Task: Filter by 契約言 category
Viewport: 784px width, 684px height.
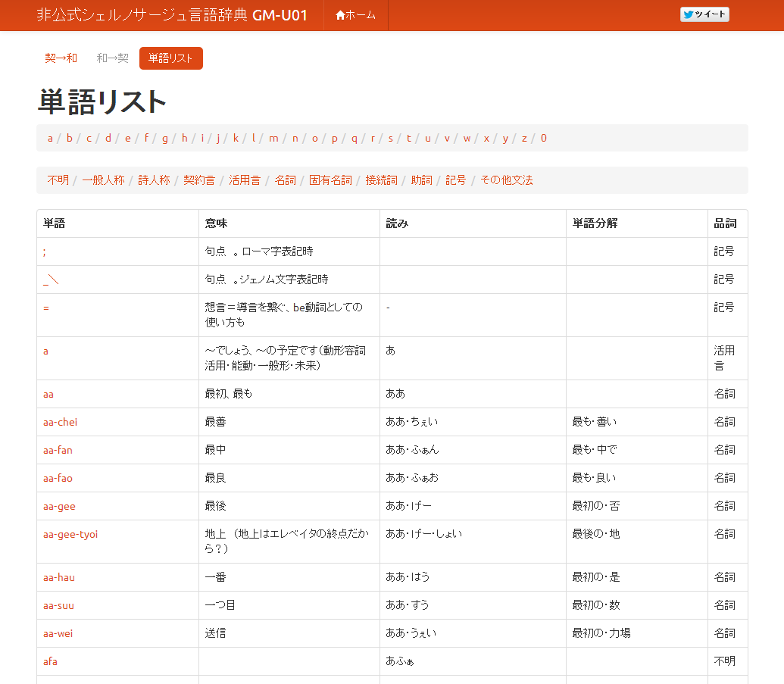Action: pos(199,180)
